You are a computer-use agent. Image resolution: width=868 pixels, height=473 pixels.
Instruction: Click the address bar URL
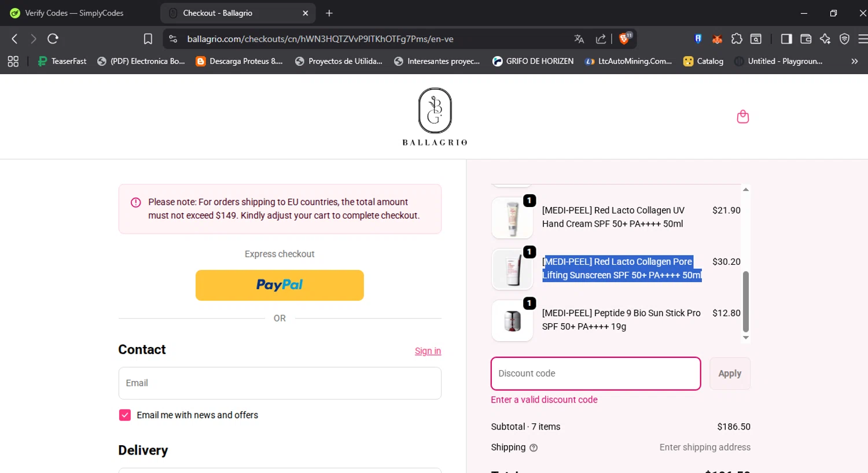point(320,39)
